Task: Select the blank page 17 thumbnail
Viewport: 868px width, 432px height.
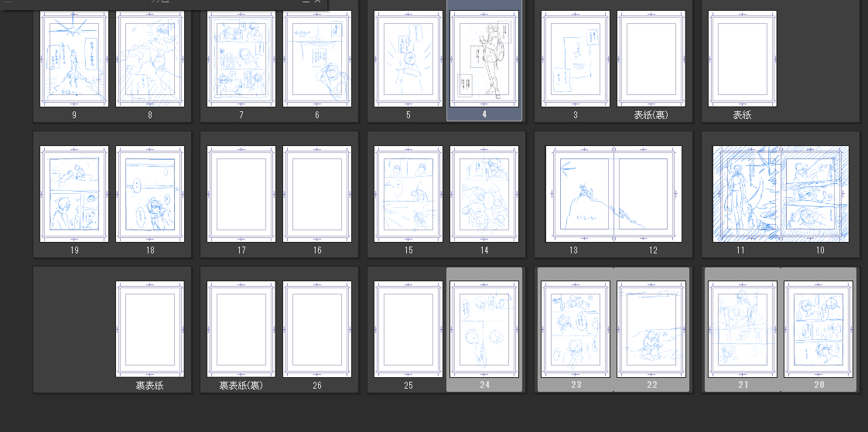Action: [x=241, y=194]
